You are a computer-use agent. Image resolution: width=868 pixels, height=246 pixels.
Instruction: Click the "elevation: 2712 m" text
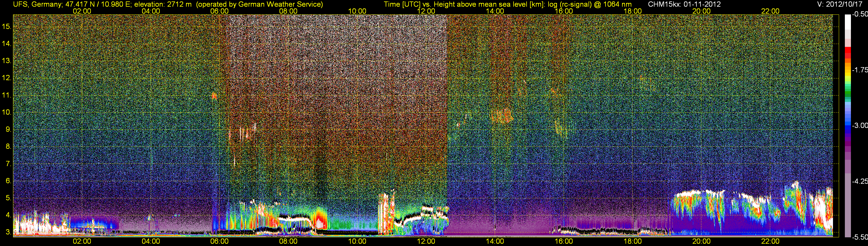click(x=163, y=4)
